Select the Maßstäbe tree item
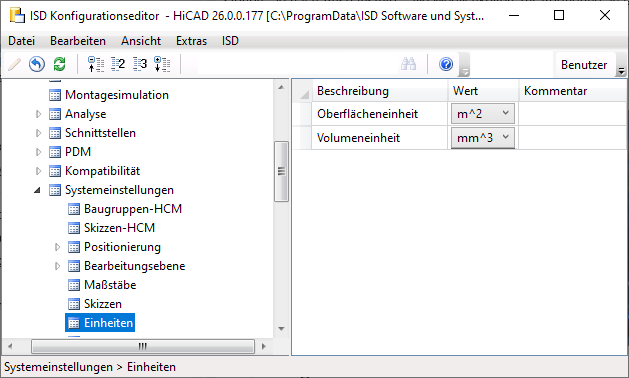This screenshot has height=378, width=629. point(110,285)
